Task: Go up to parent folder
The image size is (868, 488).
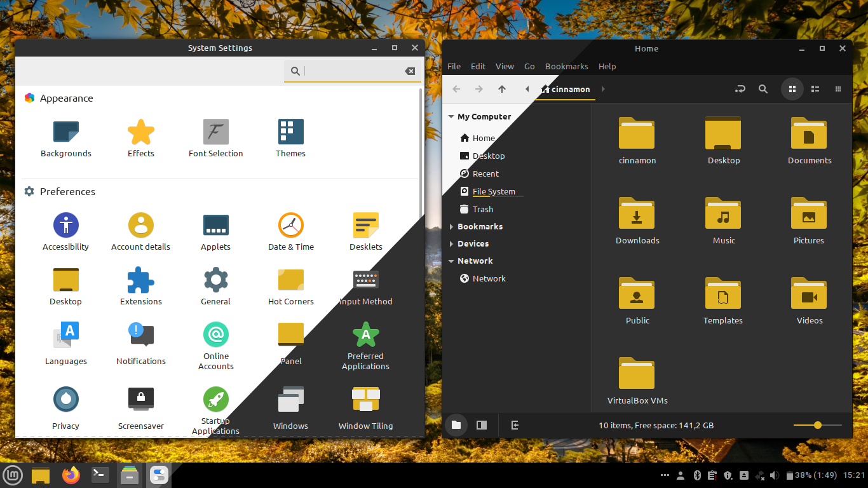Action: 502,90
